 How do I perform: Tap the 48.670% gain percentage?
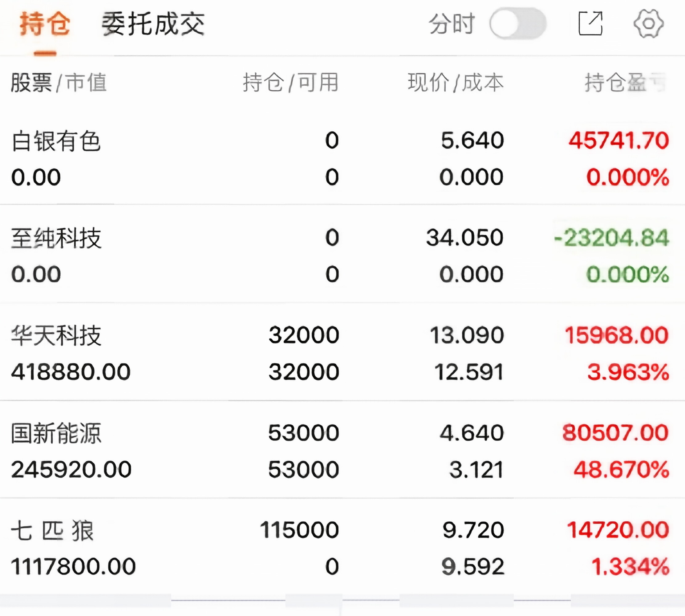click(621, 469)
